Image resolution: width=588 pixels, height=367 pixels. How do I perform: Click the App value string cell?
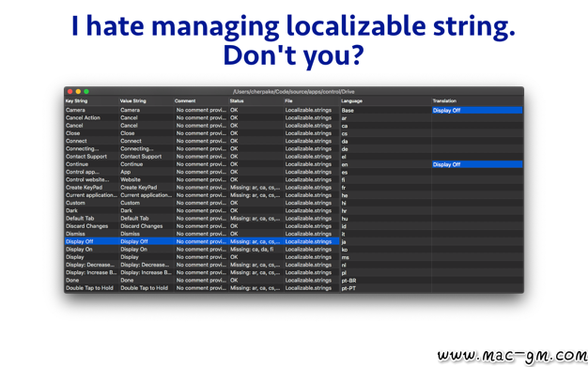point(147,172)
